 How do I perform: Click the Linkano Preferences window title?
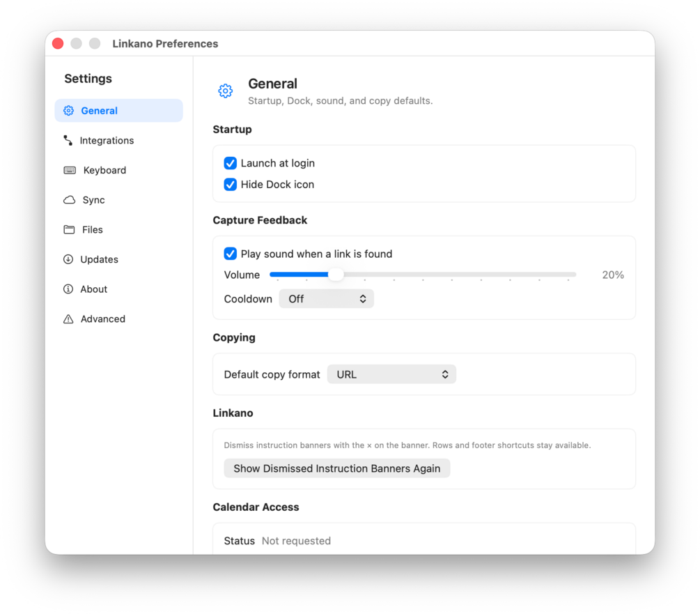pyautogui.click(x=165, y=44)
